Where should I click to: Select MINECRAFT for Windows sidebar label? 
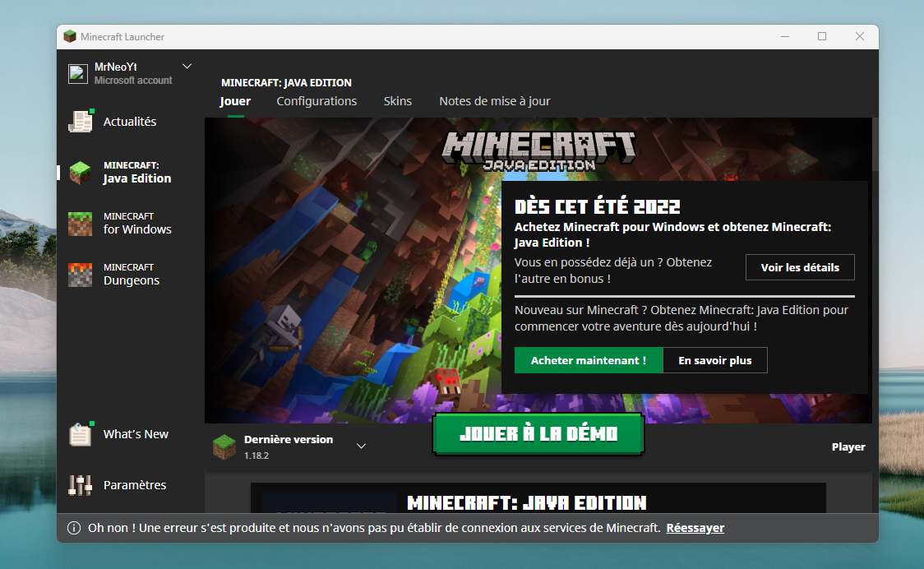point(137,224)
